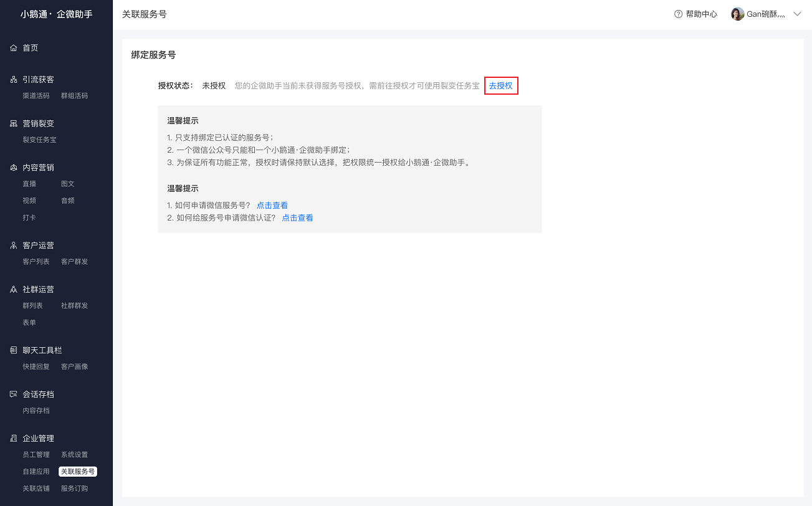Open 直播 under content marketing
The width and height of the screenshot is (812, 506).
click(29, 184)
